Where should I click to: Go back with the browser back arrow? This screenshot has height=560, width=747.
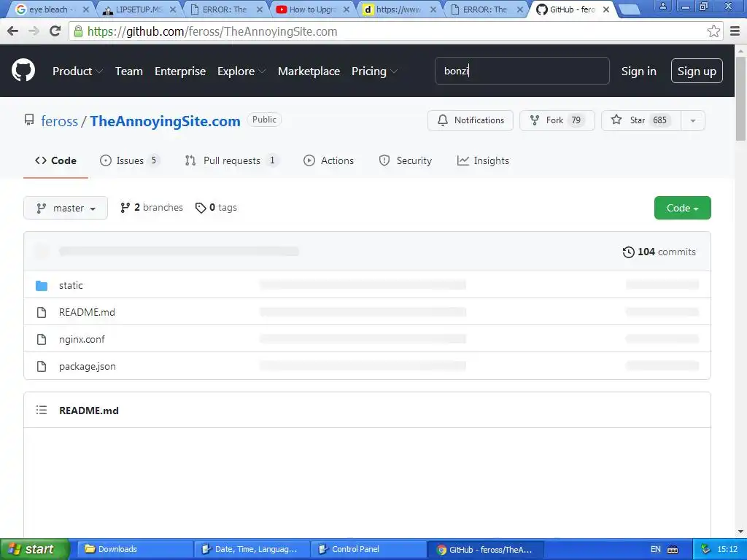13,31
